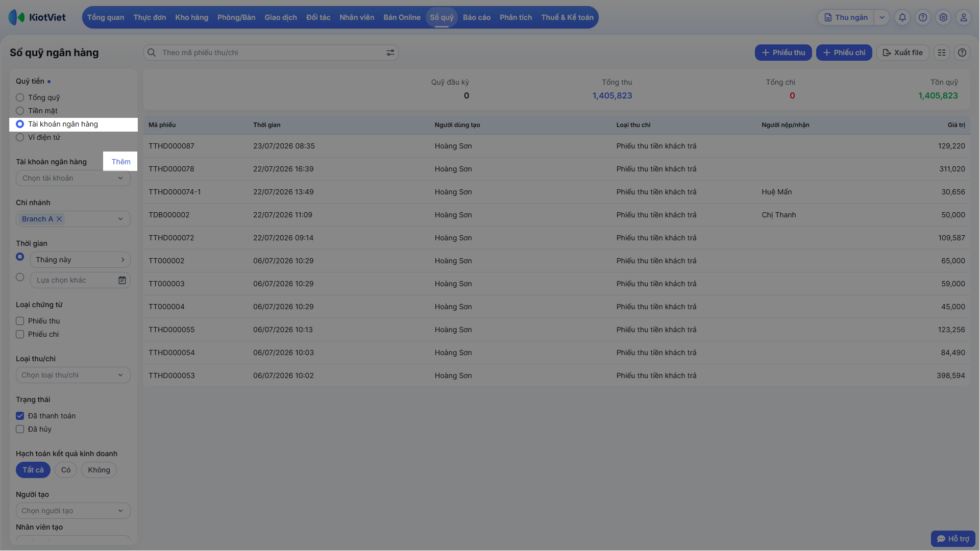Screen dimensions: 980x551
Task: Open the Chọn tài khoản dropdown
Action: 73,178
